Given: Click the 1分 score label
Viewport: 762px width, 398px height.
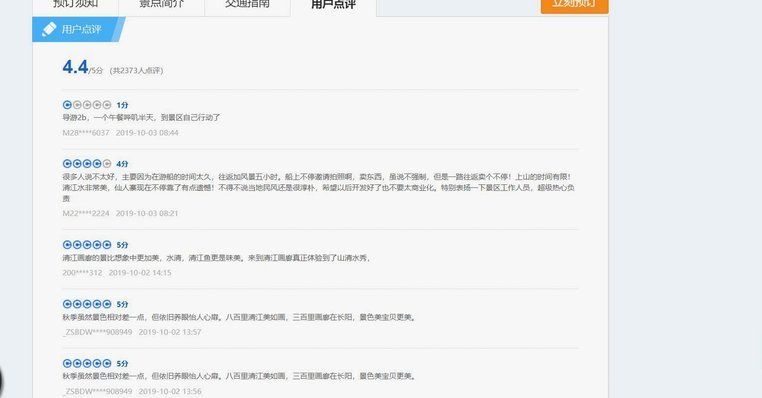Looking at the screenshot, I should (122, 105).
